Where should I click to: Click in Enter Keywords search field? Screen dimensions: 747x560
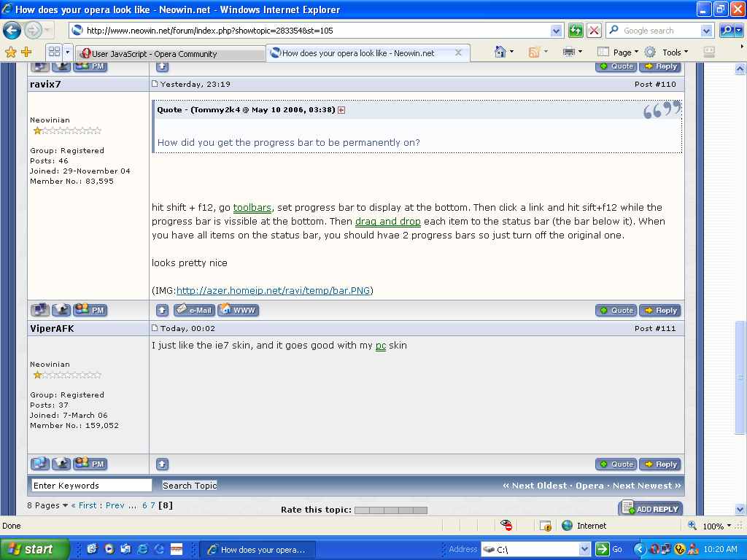tap(92, 485)
